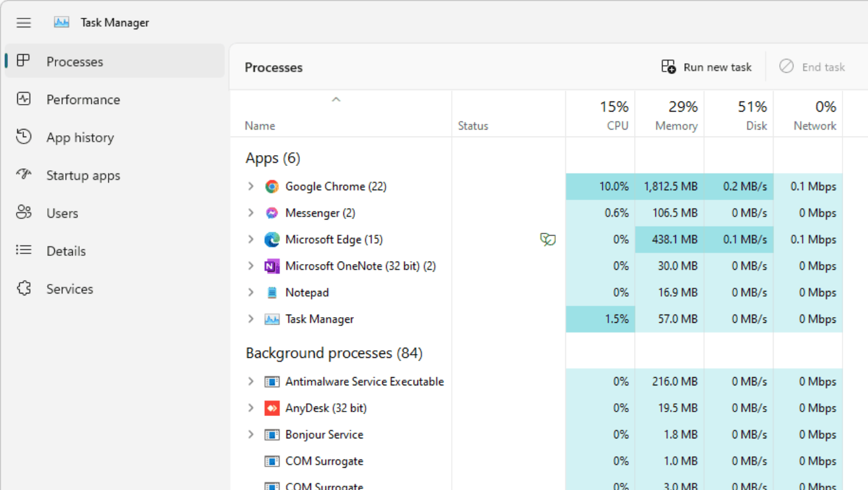Sort processes by CPU usage column
The image size is (868, 490).
click(x=601, y=115)
